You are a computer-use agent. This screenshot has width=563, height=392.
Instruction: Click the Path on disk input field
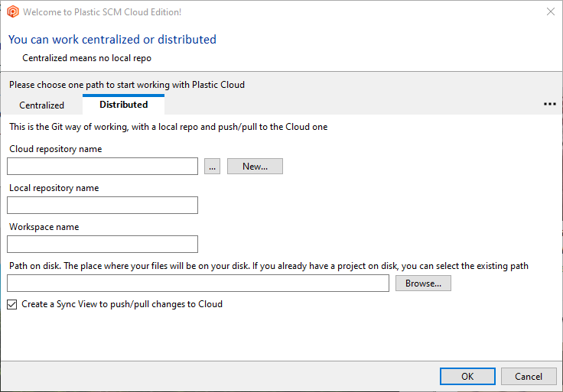pyautogui.click(x=198, y=283)
